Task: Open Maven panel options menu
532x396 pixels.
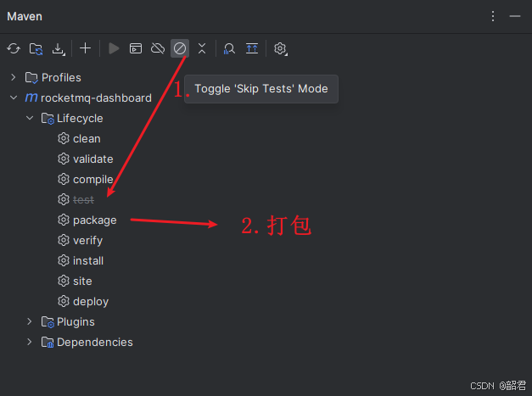Action: 493,16
